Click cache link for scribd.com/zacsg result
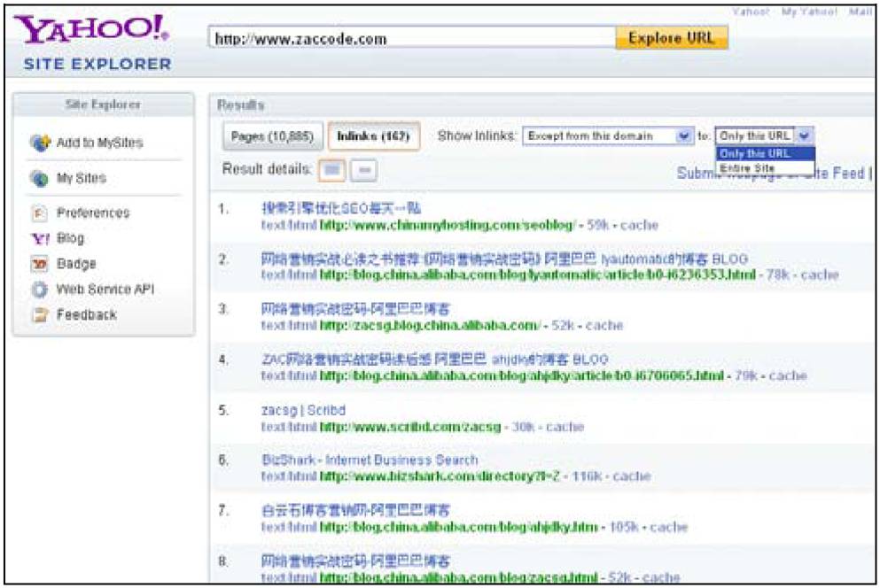880x588 pixels. pyautogui.click(x=565, y=427)
